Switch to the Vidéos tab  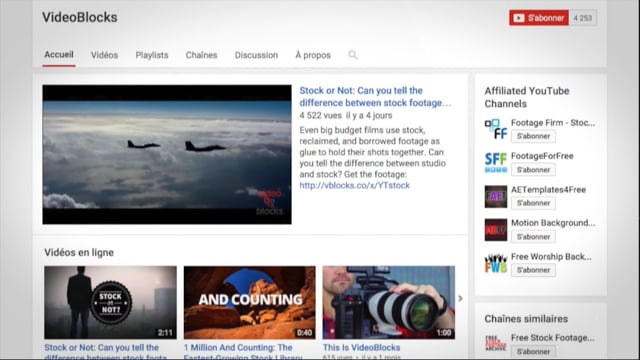[x=104, y=55]
